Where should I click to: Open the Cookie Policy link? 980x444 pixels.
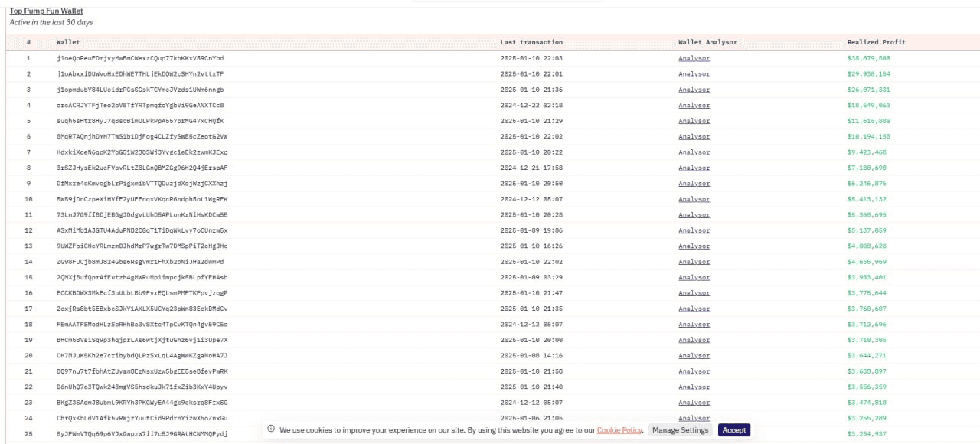tap(619, 430)
